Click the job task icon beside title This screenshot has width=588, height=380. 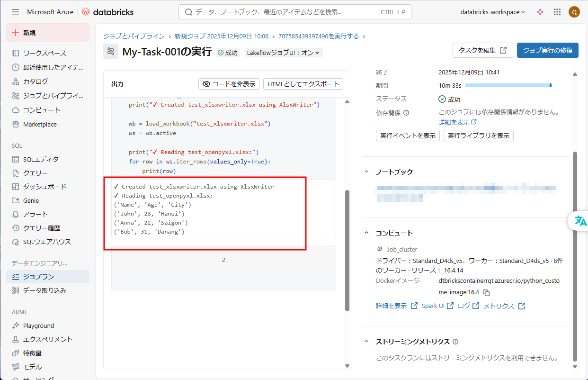[111, 52]
